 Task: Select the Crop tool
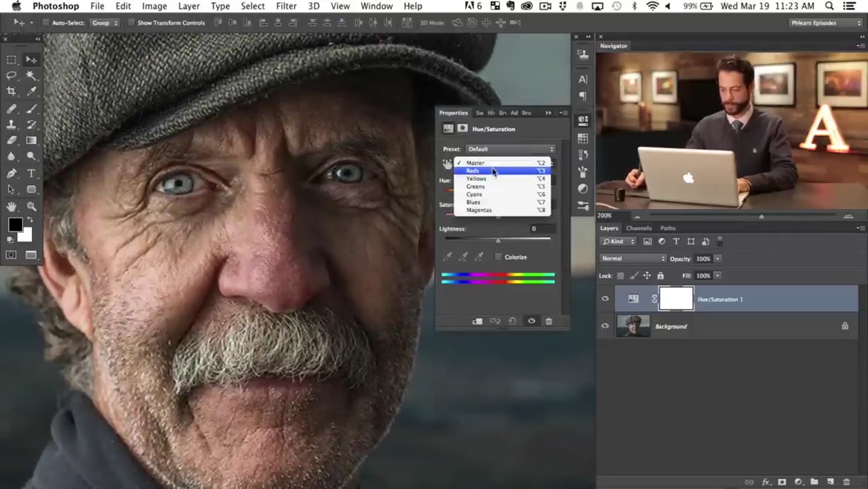(12, 91)
